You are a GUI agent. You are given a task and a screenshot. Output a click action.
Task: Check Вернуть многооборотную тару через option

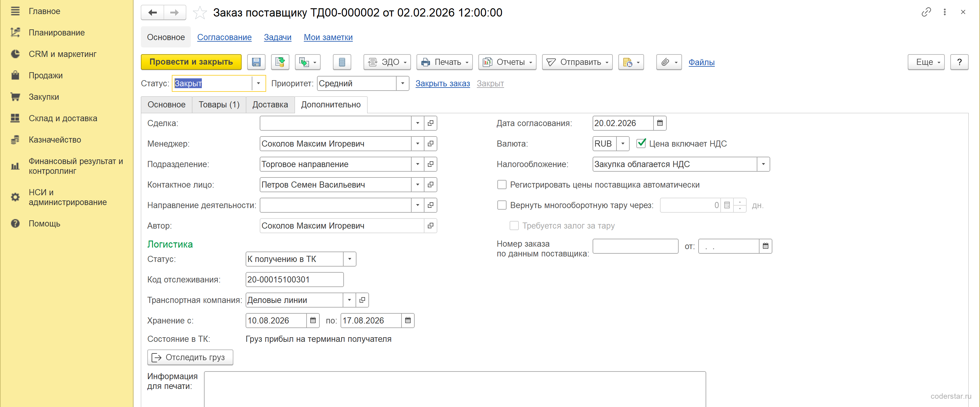tap(502, 205)
